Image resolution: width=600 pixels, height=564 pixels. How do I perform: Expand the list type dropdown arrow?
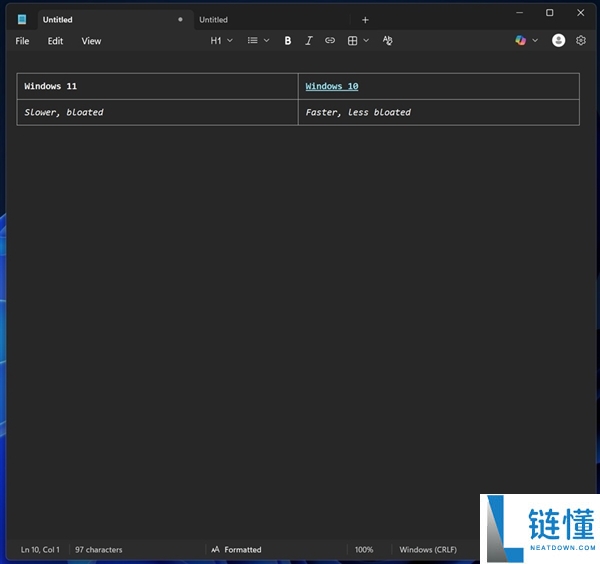click(x=267, y=41)
